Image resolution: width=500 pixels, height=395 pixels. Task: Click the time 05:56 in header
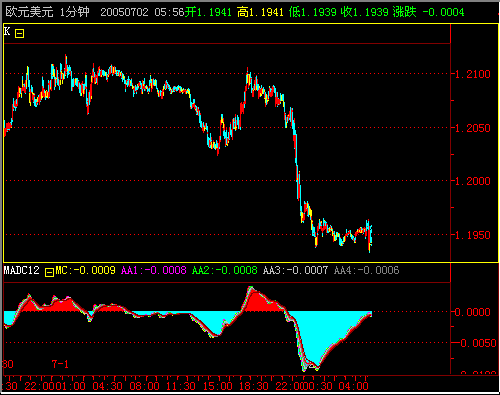click(169, 12)
